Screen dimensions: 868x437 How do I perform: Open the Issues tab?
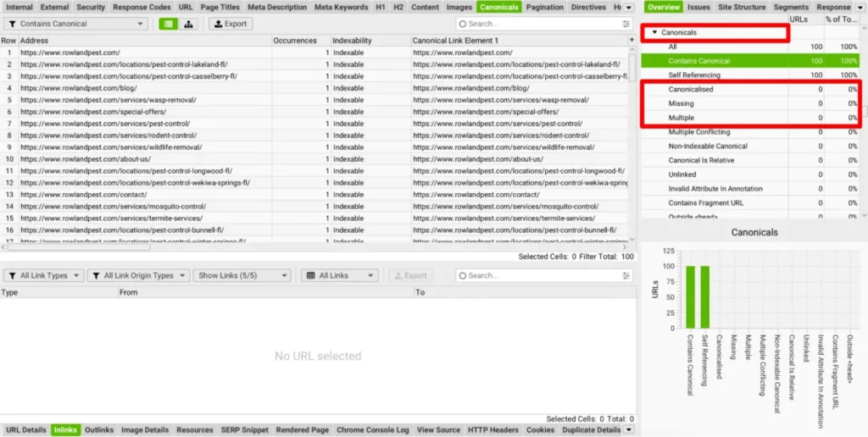tap(698, 7)
